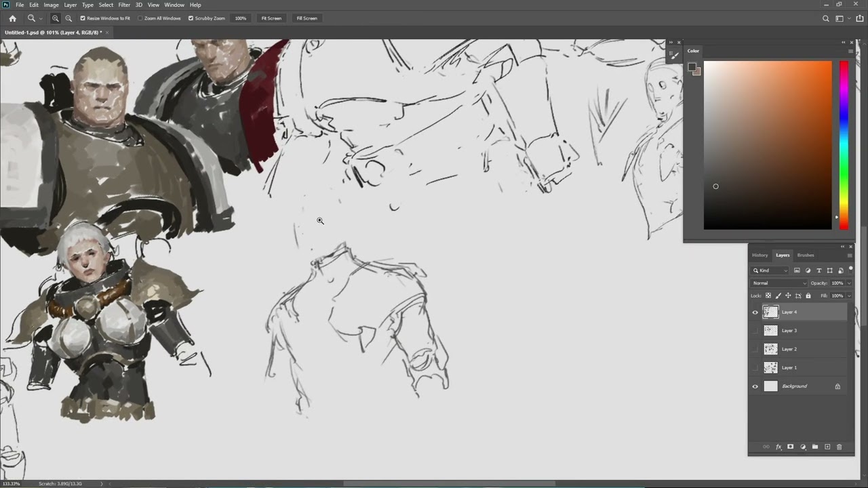
Task: Switch to the History tab
Action: tap(759, 256)
